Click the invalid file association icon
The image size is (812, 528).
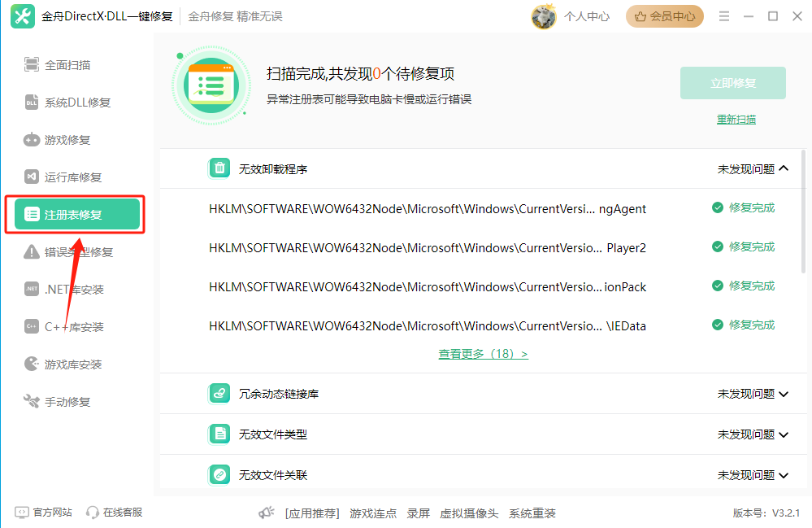[219, 474]
